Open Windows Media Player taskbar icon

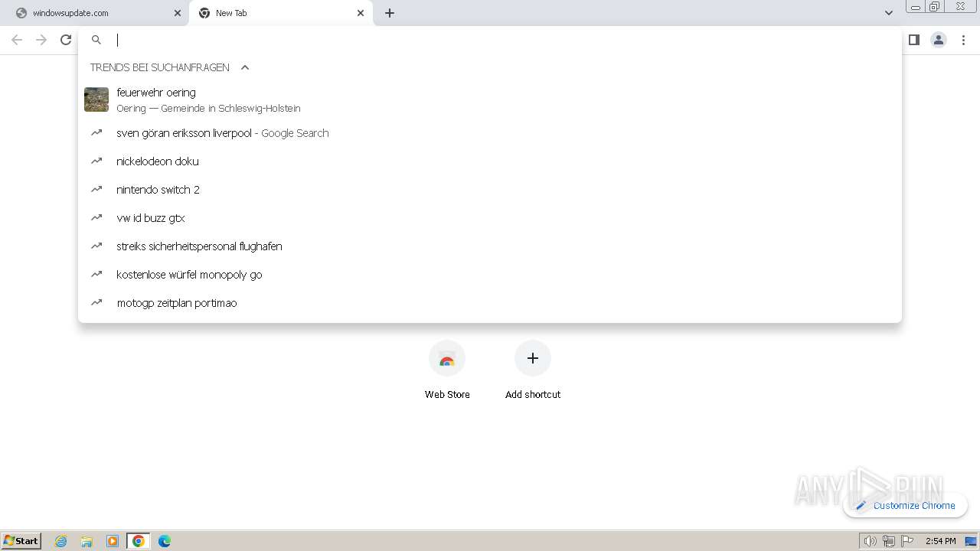(113, 541)
